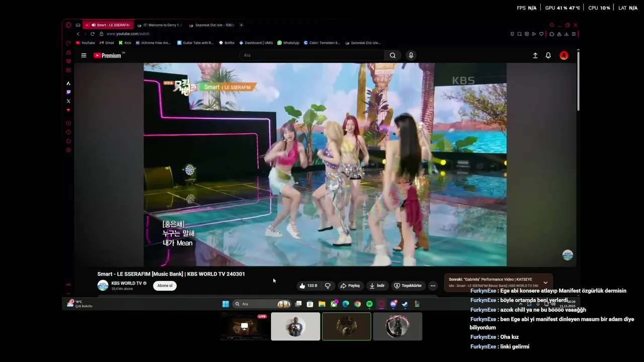Viewport: 644px width, 362px height.
Task: Reload the page with refresh icon
Action: pos(92,34)
